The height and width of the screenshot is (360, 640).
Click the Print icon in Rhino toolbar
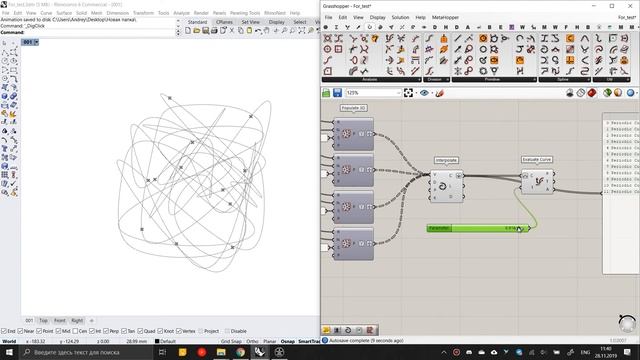pyautogui.click(x=214, y=31)
